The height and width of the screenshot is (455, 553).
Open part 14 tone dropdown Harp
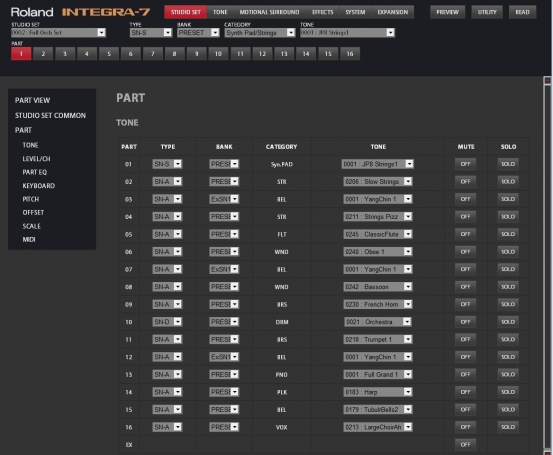[377, 392]
